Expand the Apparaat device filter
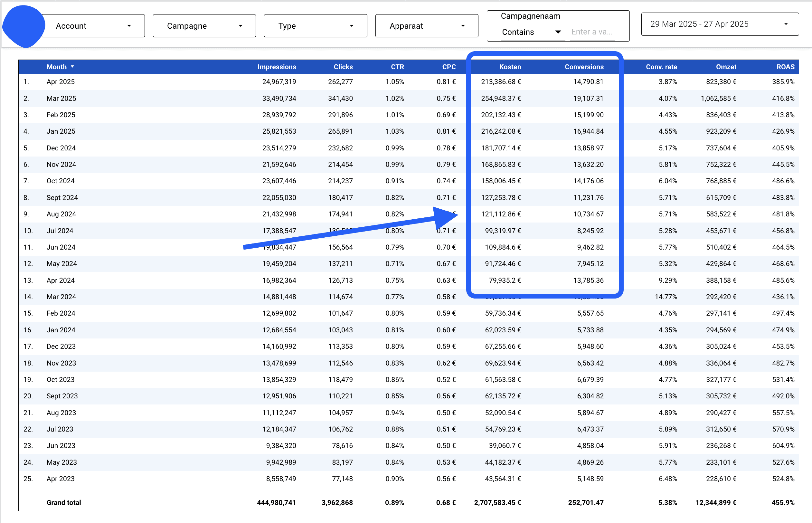812x523 pixels. (427, 26)
